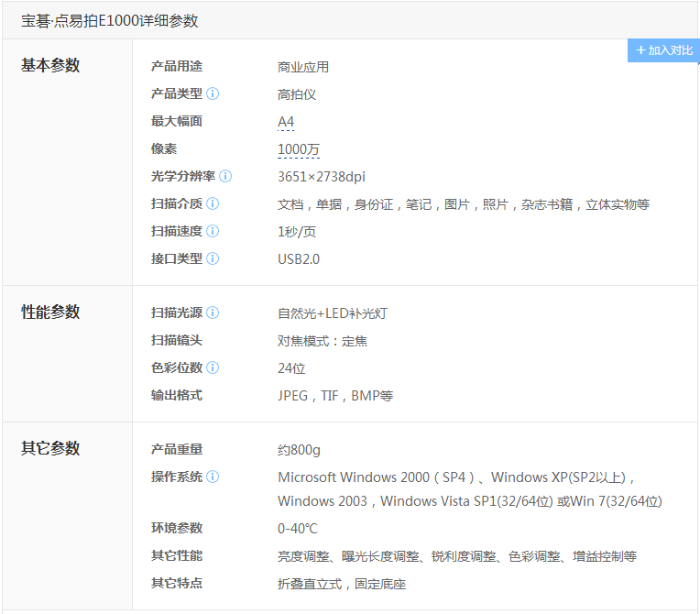Click info icon beside 操作系统
Screen dimensions: 700x614
point(213,477)
